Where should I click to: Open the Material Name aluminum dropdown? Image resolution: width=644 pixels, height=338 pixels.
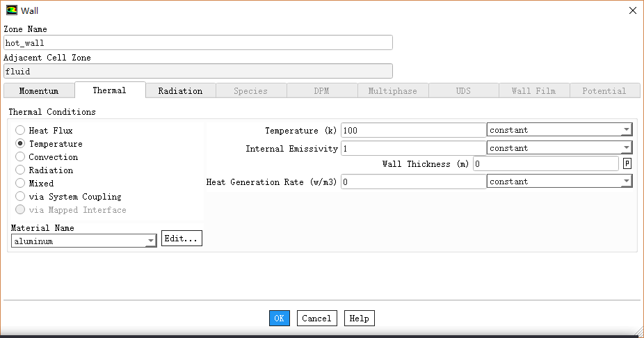83,241
